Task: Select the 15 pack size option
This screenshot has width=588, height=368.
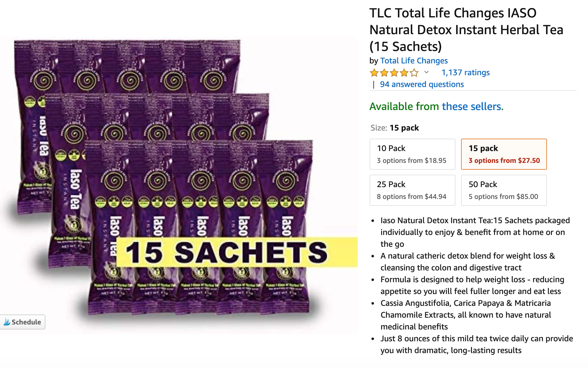Action: pyautogui.click(x=504, y=154)
